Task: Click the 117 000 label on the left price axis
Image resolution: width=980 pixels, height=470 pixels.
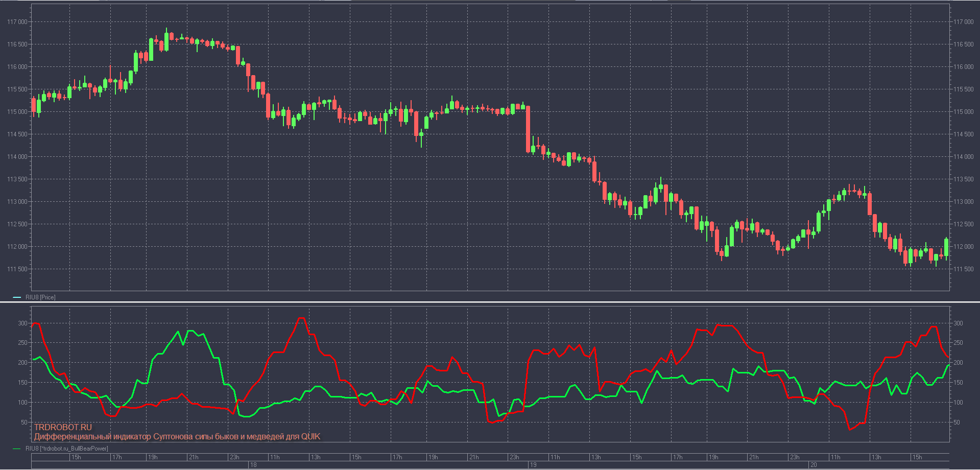Action: coord(18,22)
